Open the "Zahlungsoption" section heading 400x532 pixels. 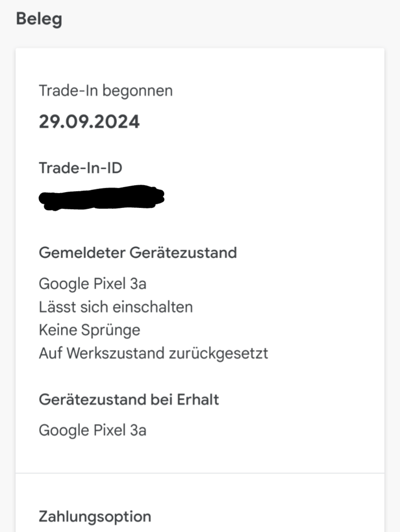[x=95, y=516]
